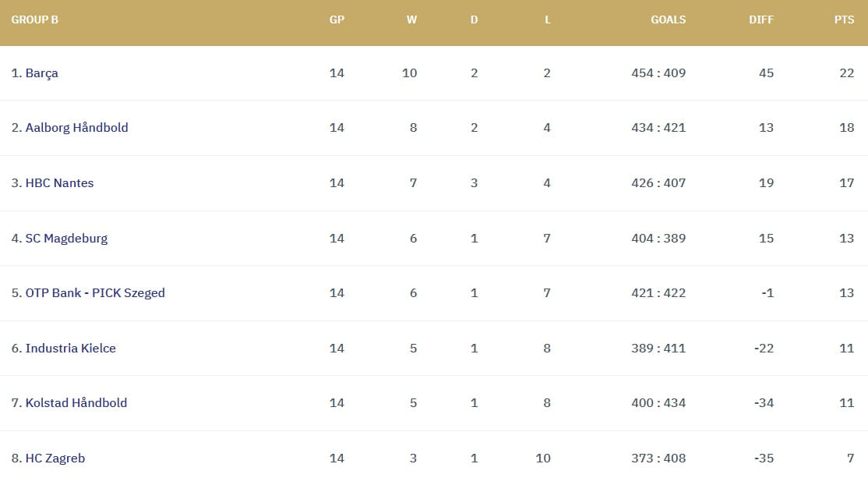This screenshot has width=868, height=478.
Task: Click the DIFF column header
Action: [760, 19]
